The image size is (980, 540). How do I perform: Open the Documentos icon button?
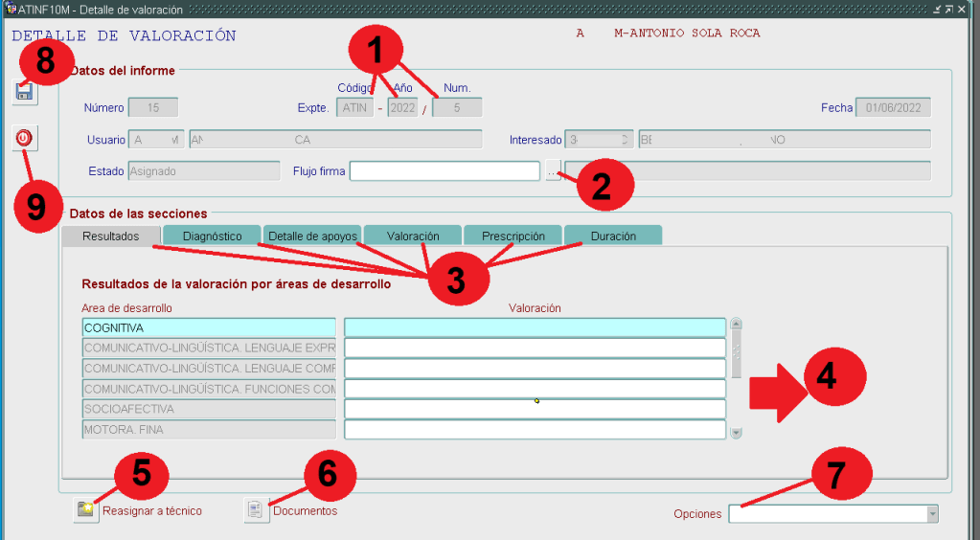click(x=257, y=510)
